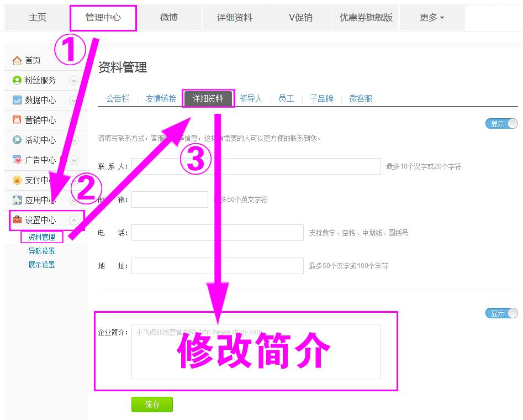
Task: Switch to the 领导人 tab
Action: click(251, 98)
